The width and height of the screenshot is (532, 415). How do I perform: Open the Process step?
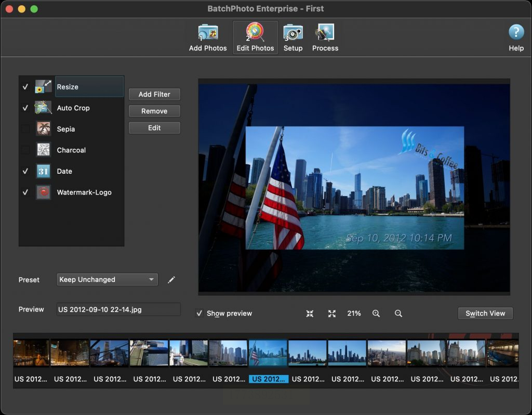pyautogui.click(x=325, y=37)
